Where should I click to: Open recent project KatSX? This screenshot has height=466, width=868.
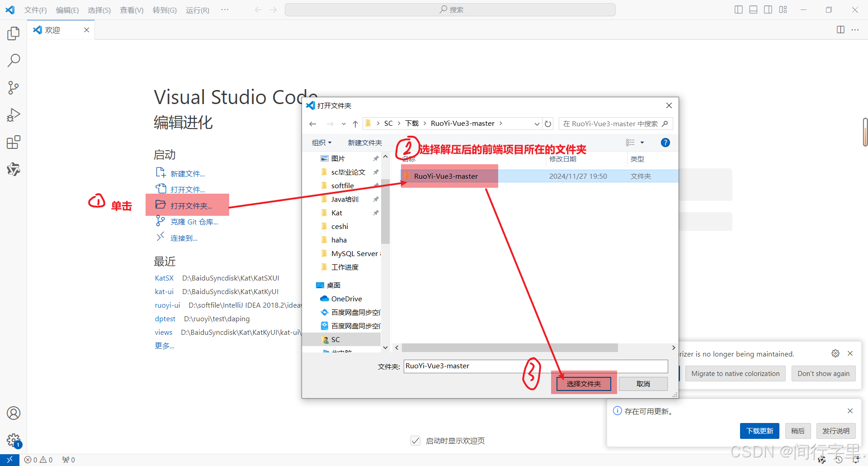coord(164,278)
